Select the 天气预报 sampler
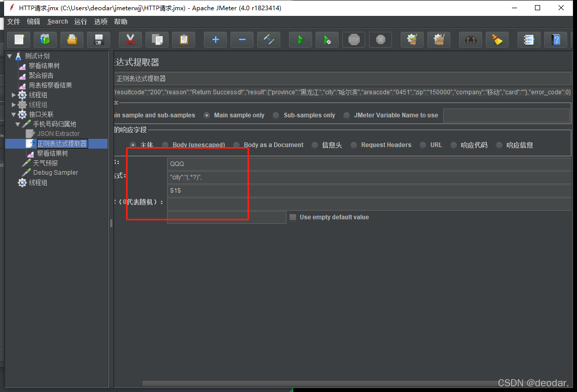This screenshot has height=392, width=577. (x=45, y=163)
